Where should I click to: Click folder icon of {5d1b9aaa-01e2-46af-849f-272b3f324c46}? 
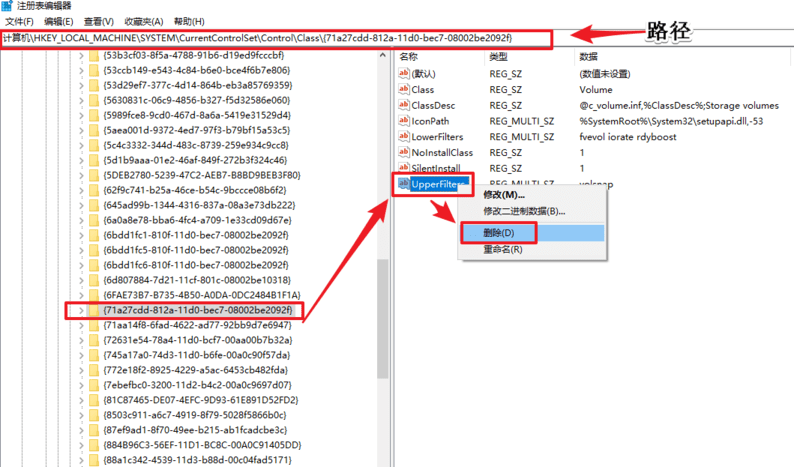pos(94,160)
